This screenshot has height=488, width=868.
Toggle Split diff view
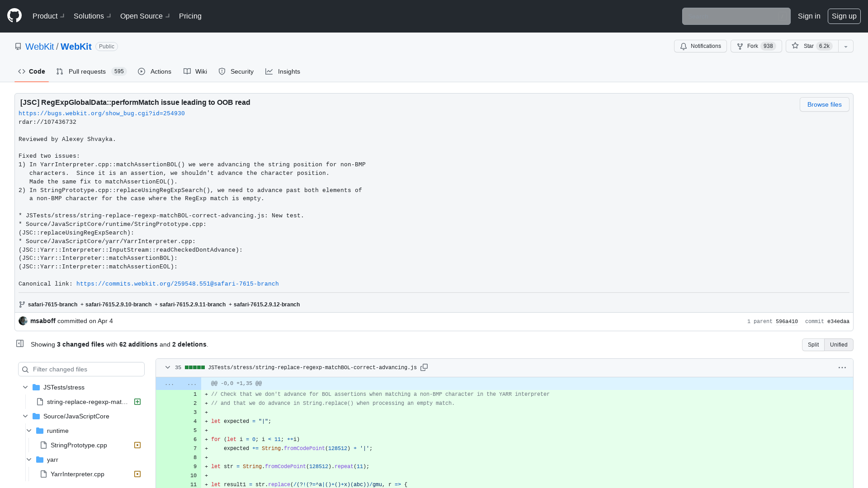(812, 344)
